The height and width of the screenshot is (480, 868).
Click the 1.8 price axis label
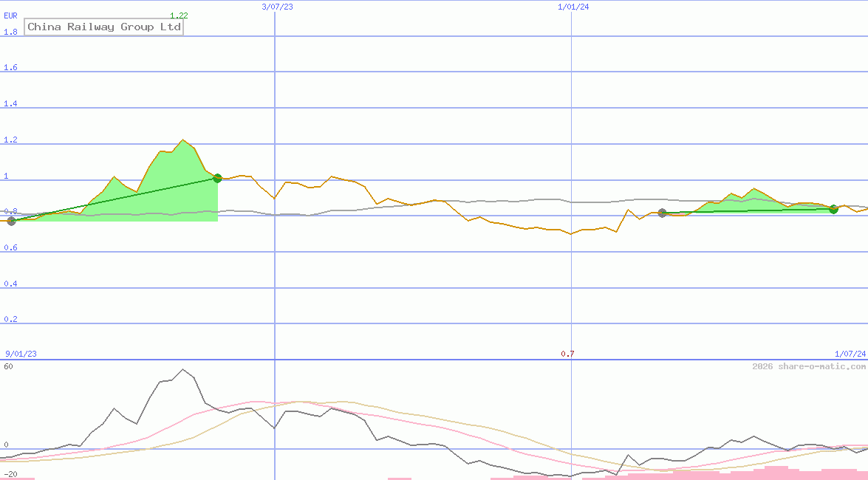(10, 32)
